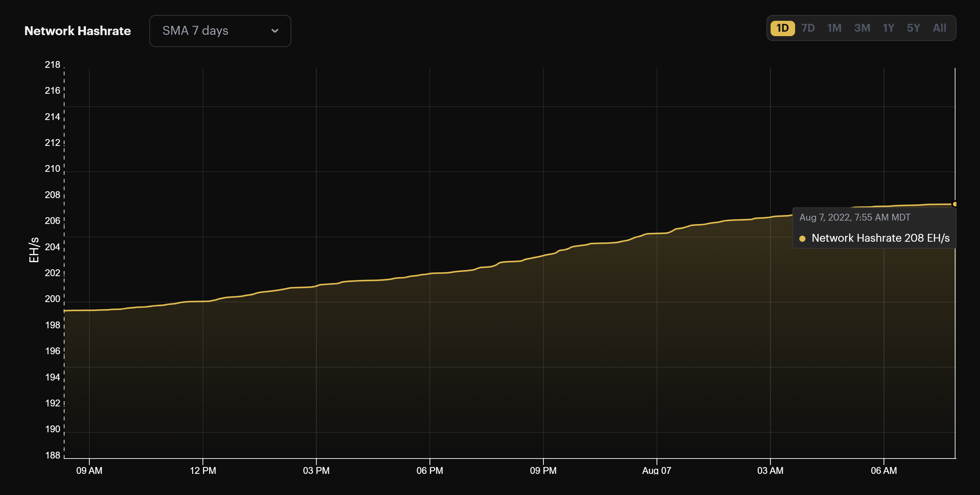The width and height of the screenshot is (980, 495).
Task: Switch to 1M time range
Action: click(x=834, y=28)
